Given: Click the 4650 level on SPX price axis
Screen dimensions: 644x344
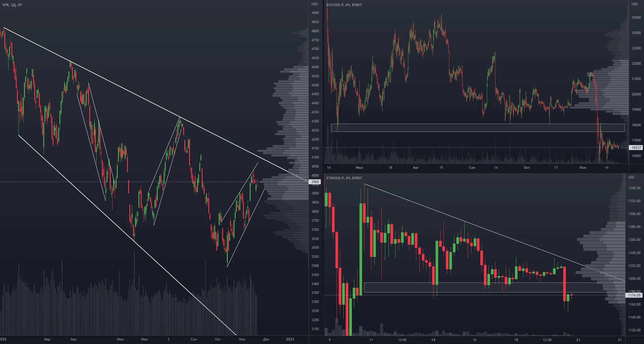Looking at the screenshot, I should [315, 58].
